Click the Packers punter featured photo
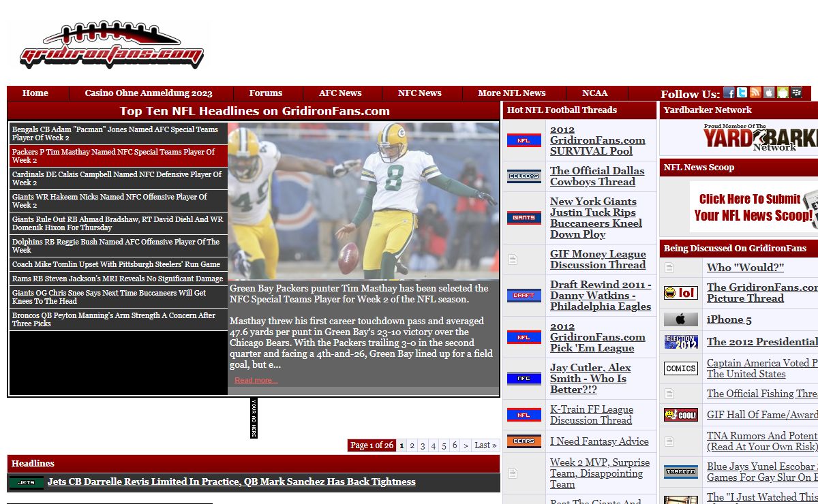The image size is (818, 504). pos(363,202)
